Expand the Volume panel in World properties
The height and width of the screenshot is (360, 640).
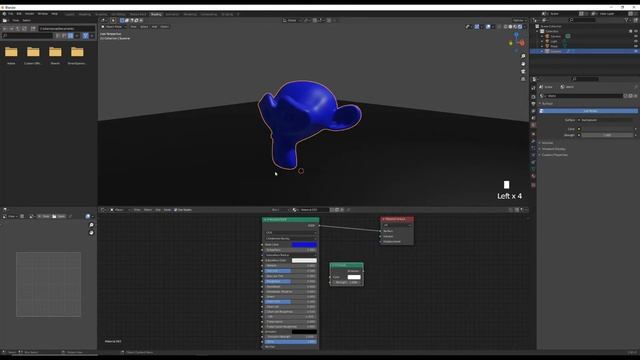click(x=547, y=143)
